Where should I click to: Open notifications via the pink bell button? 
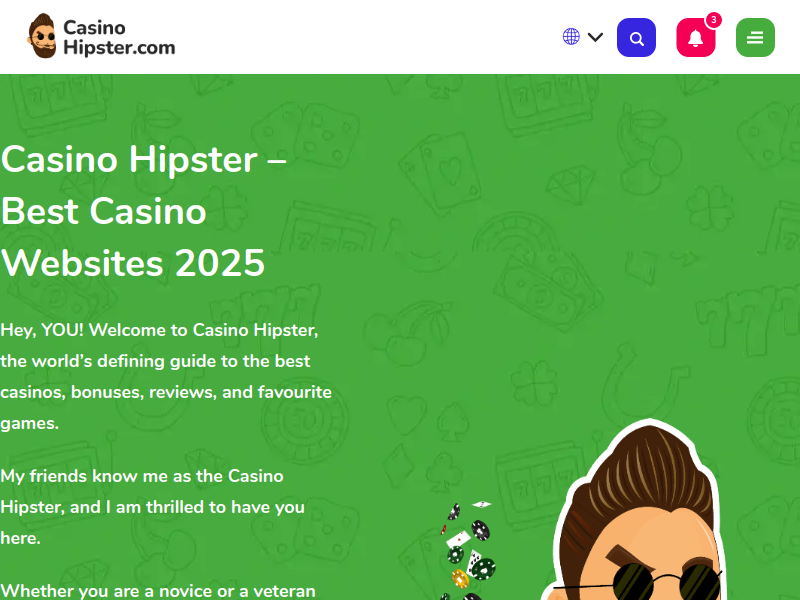tap(695, 37)
